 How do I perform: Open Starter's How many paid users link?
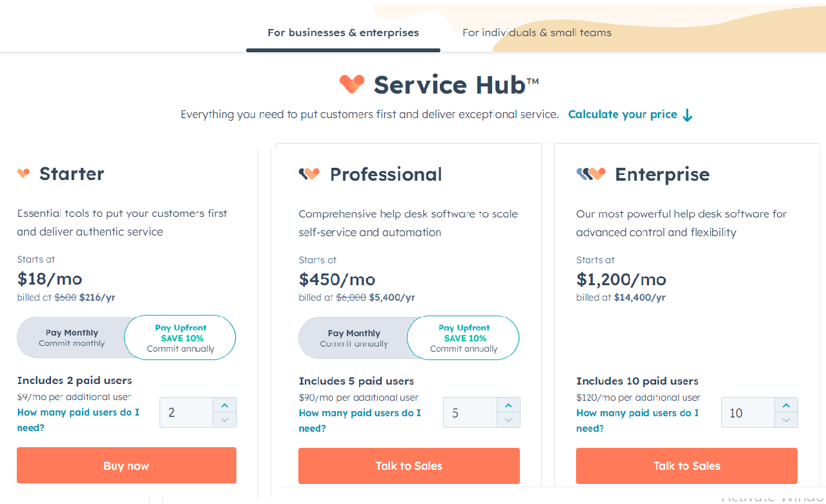pyautogui.click(x=78, y=419)
